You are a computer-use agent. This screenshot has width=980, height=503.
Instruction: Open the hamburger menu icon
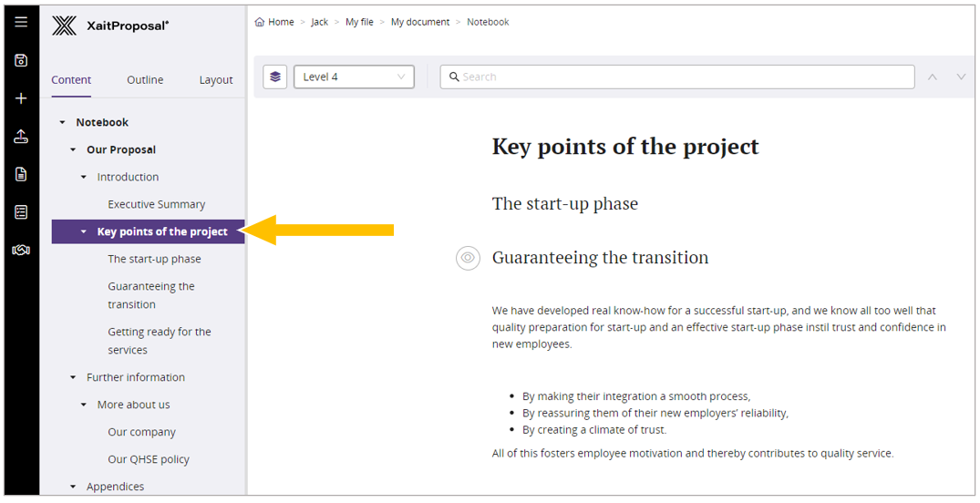[x=21, y=22]
